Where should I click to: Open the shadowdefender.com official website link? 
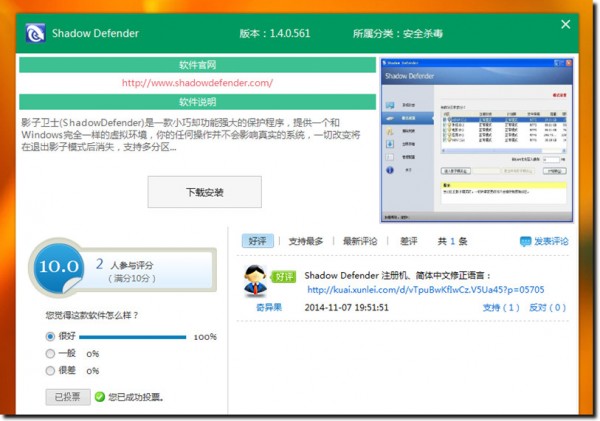(197, 83)
